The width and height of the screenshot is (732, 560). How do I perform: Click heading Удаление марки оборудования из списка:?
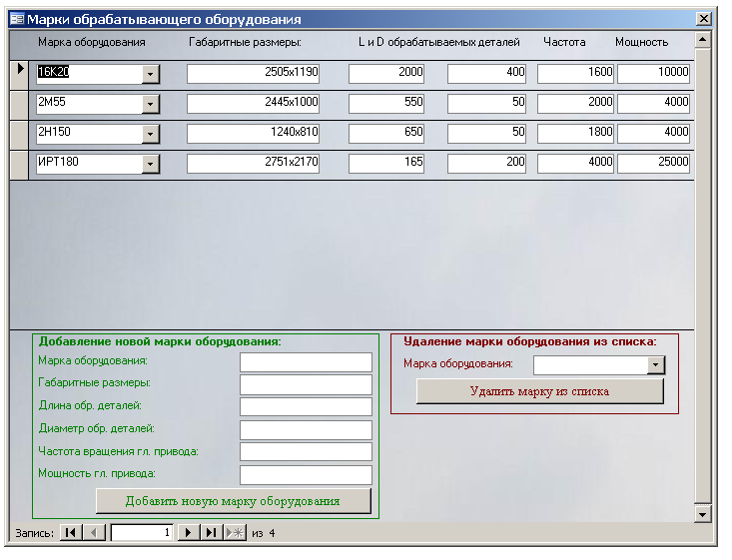(x=530, y=341)
